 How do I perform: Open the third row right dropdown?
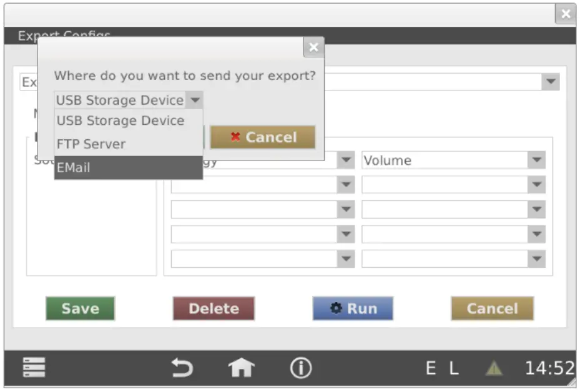(x=453, y=209)
